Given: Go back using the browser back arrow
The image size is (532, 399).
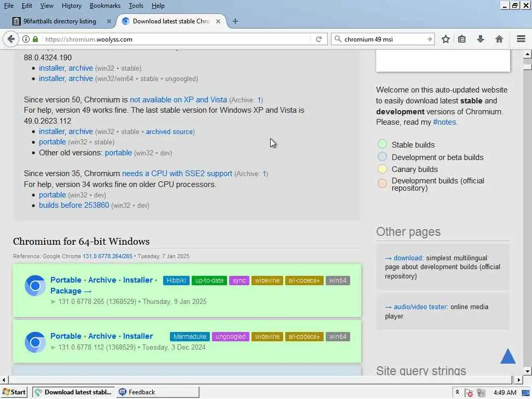Looking at the screenshot, I should tap(11, 39).
